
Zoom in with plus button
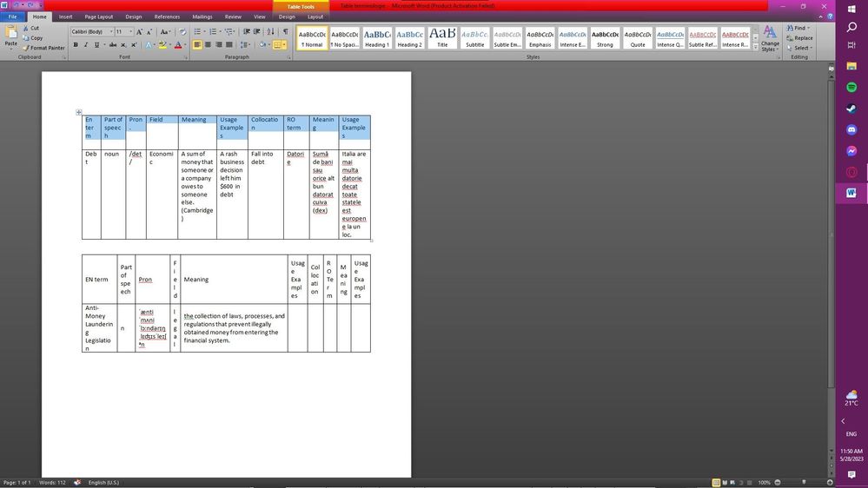click(830, 483)
